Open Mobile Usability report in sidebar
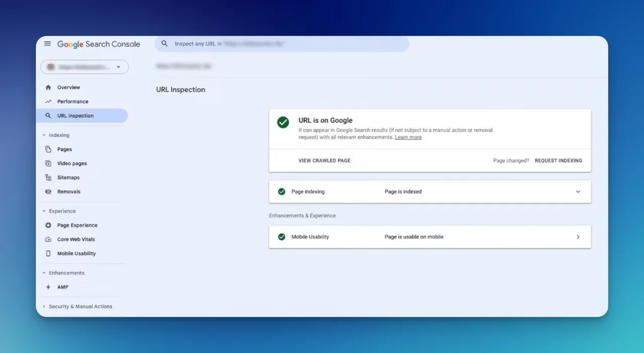The height and width of the screenshot is (353, 644). [x=76, y=254]
